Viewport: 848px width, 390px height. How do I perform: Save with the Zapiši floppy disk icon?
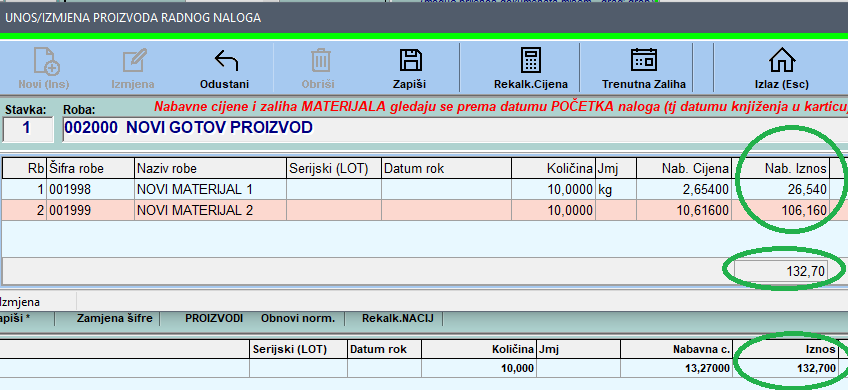pos(411,60)
